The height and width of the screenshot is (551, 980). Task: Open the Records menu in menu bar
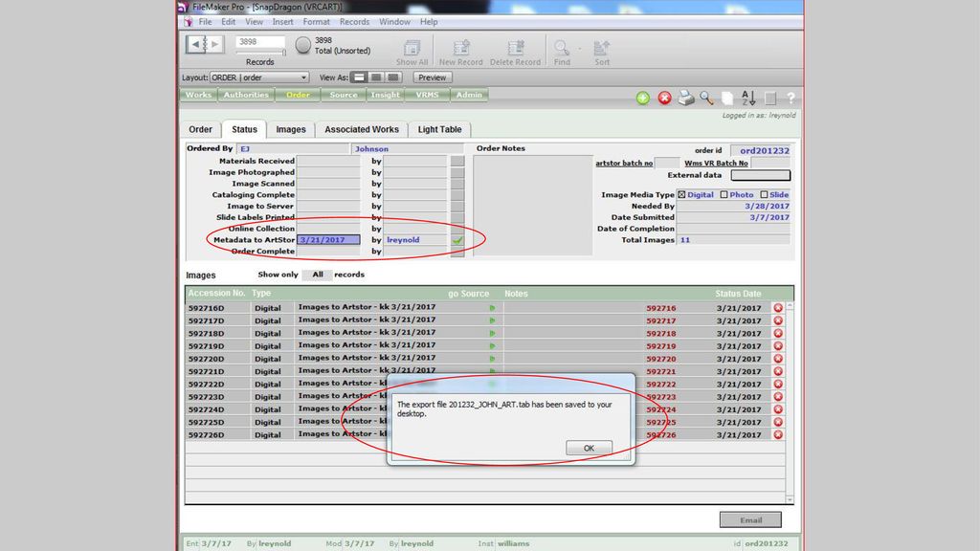click(x=354, y=21)
